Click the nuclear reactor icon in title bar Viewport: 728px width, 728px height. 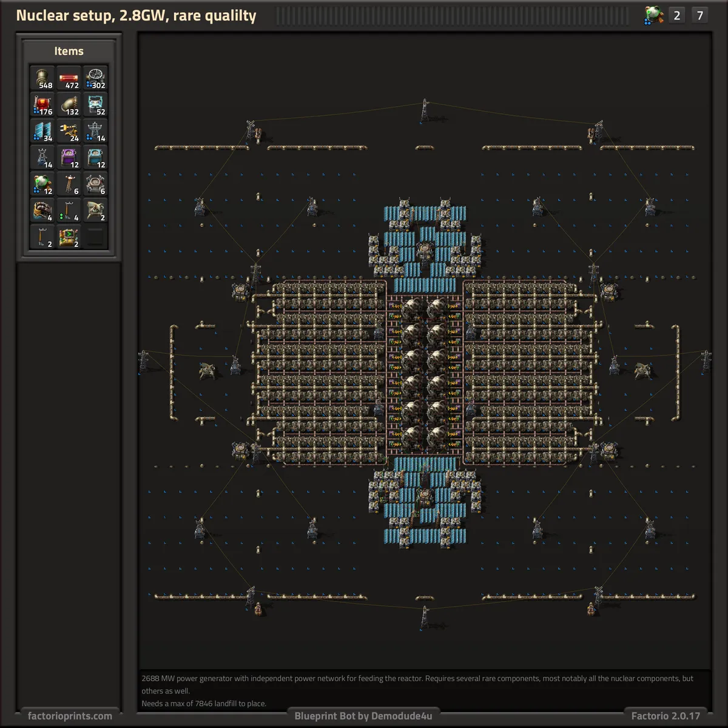click(653, 15)
